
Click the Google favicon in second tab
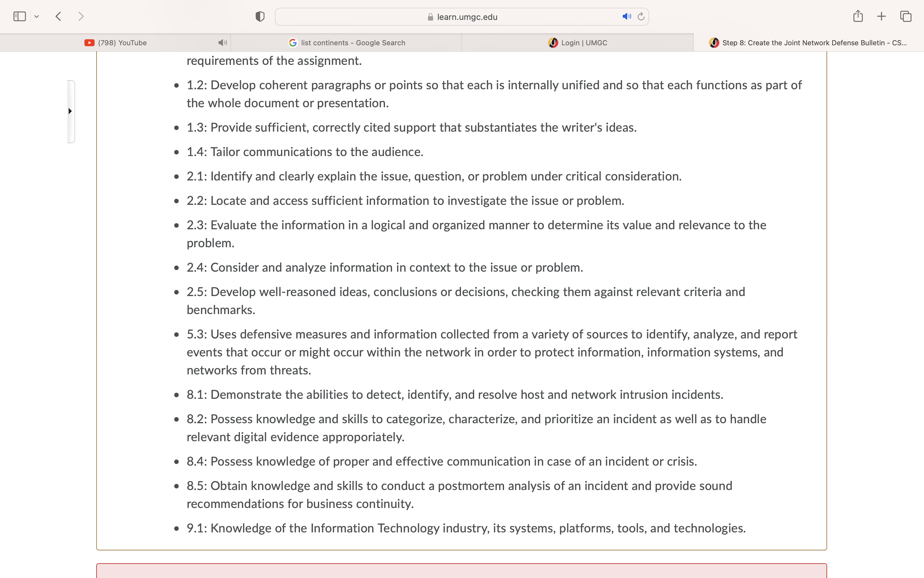click(293, 43)
